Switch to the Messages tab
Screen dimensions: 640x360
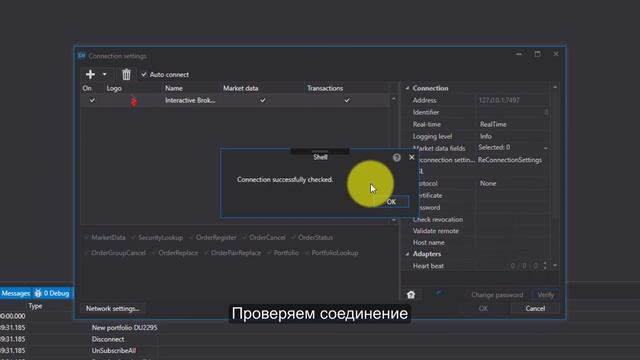coord(16,293)
